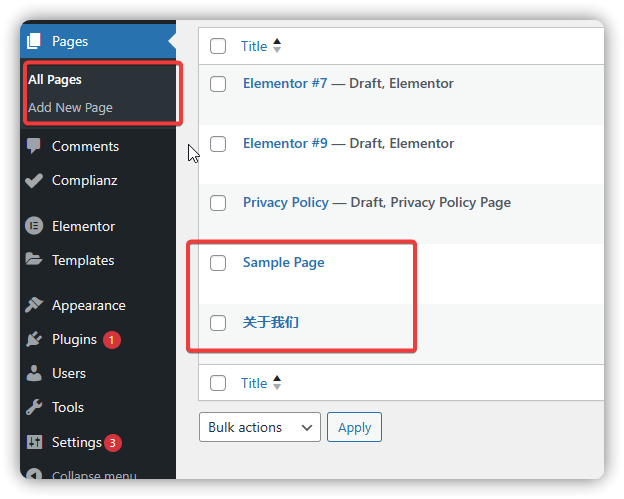The image size is (624, 499).
Task: Open the Bulk actions dropdown
Action: coord(260,427)
